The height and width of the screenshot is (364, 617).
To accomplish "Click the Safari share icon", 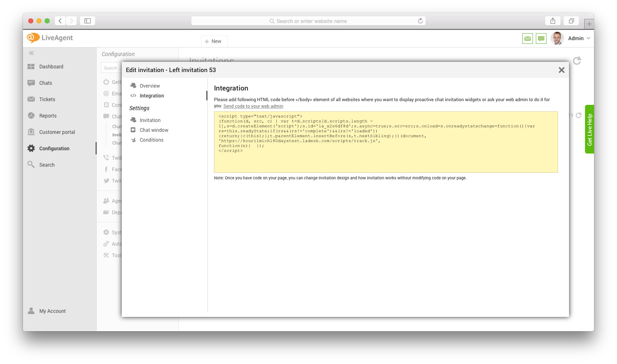I will 553,21.
